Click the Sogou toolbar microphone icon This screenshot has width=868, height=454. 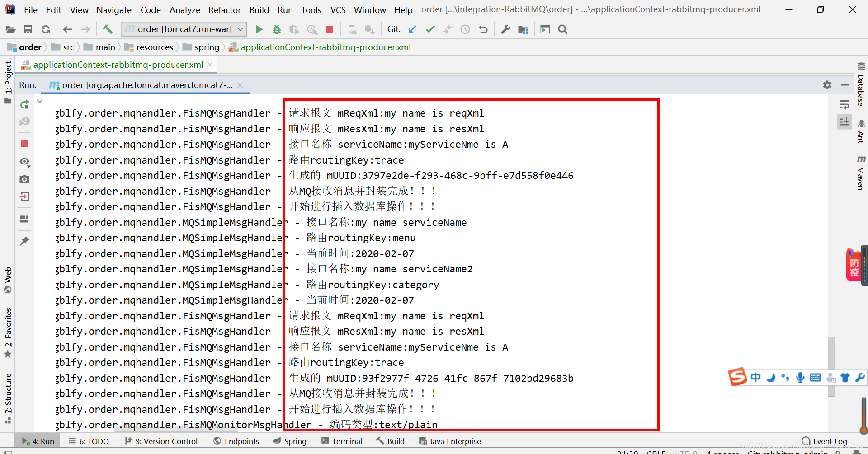click(x=800, y=377)
